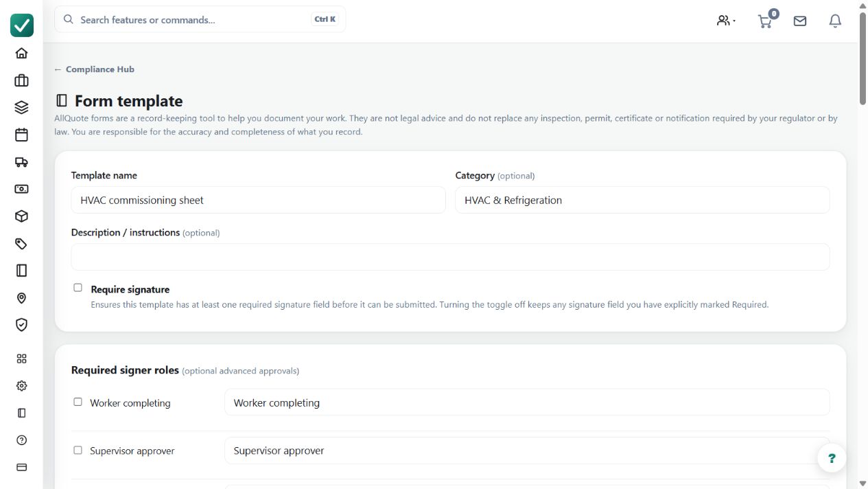
Task: Go back to Compliance Hub
Action: pyautogui.click(x=94, y=69)
